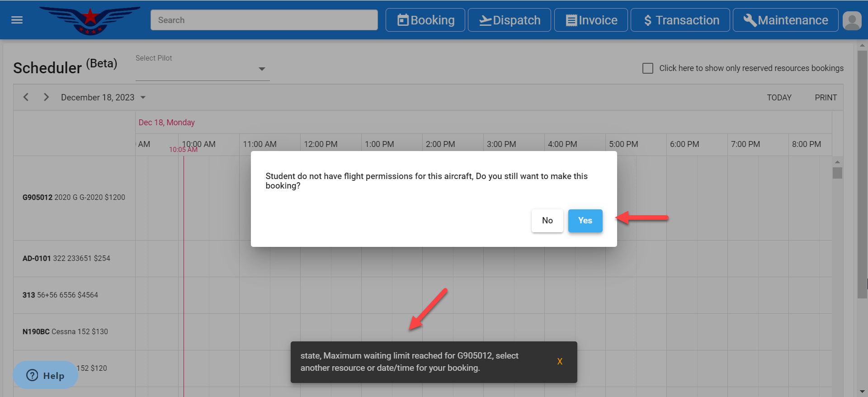Viewport: 868px width, 397px height.
Task: Enable show only reserved resources bookings checkbox
Action: (648, 68)
